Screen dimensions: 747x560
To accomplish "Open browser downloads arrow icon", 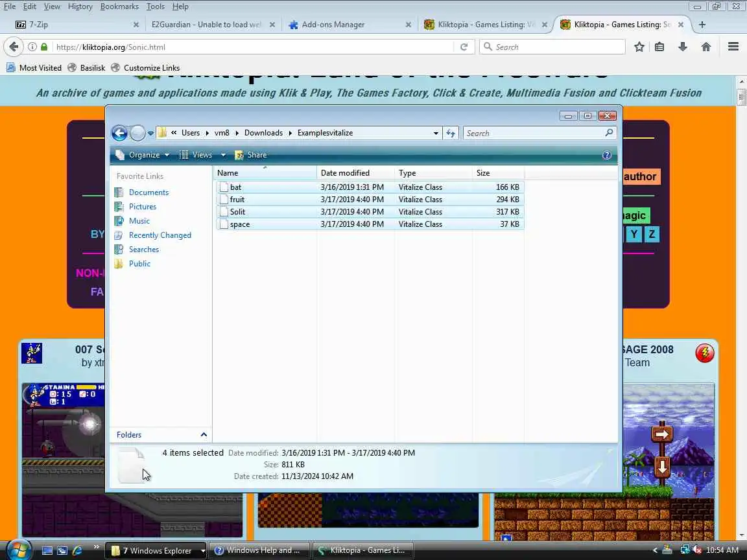I will tap(683, 47).
